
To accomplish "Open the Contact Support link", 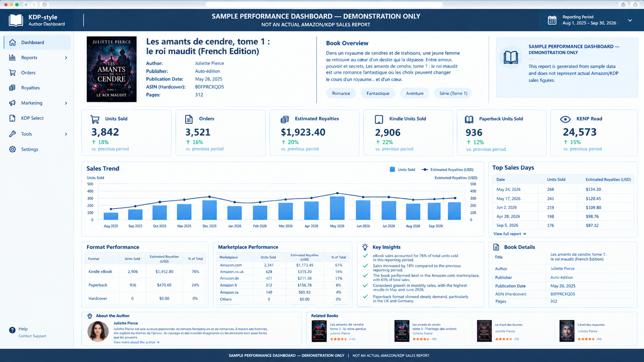I will pos(32,336).
